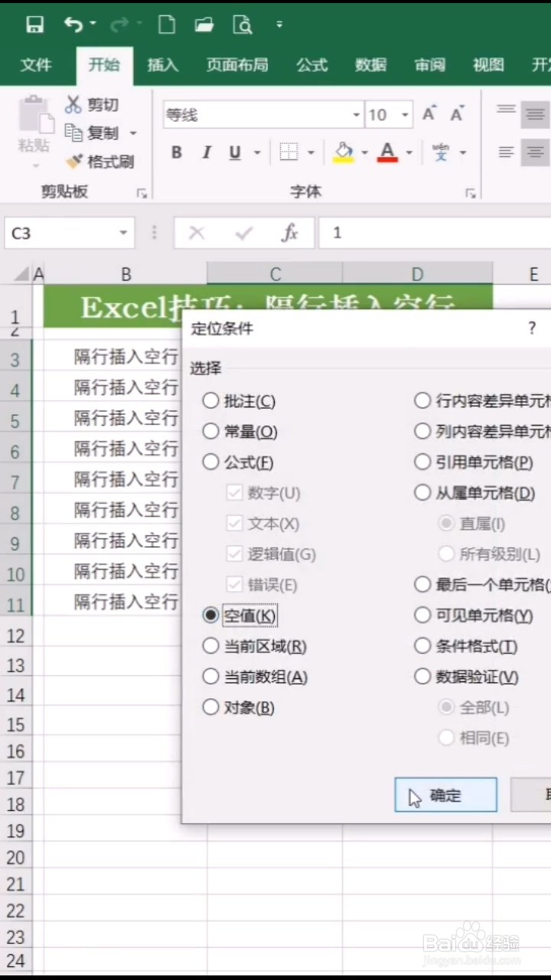Click the dialog help question mark
Screen dimensions: 551x980
pyautogui.click(x=532, y=328)
